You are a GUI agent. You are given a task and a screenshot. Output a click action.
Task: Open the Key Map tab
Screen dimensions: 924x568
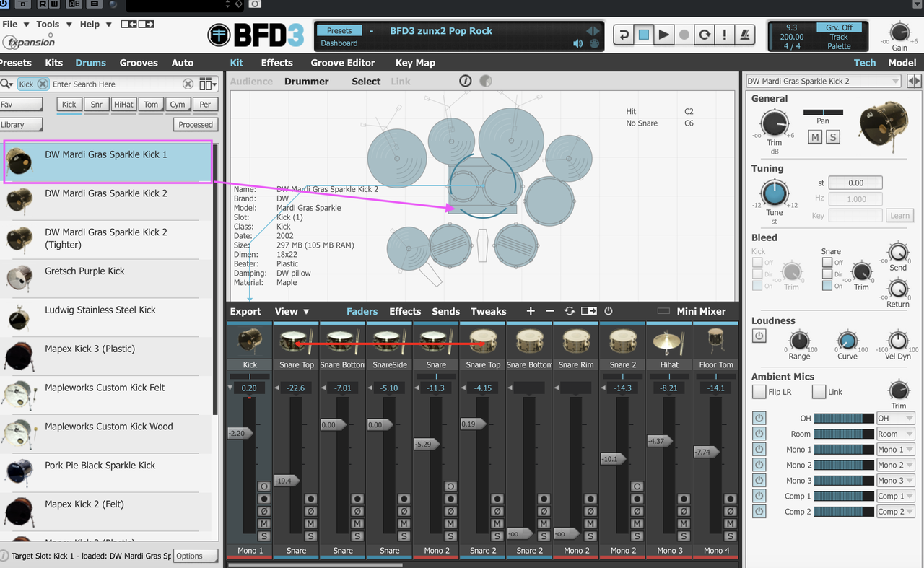click(x=415, y=63)
